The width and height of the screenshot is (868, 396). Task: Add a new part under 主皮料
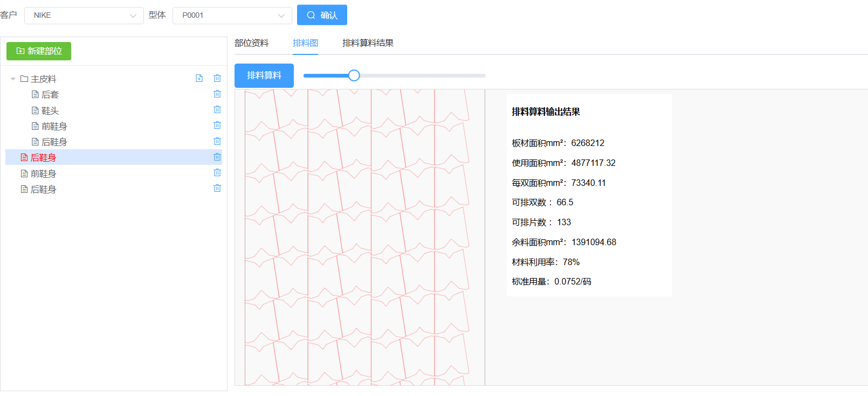tap(199, 78)
